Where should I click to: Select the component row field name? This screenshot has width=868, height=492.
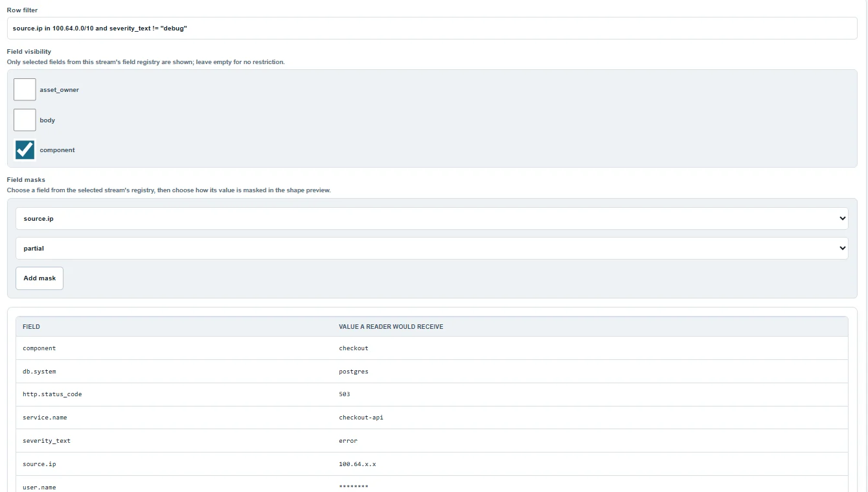pos(40,348)
